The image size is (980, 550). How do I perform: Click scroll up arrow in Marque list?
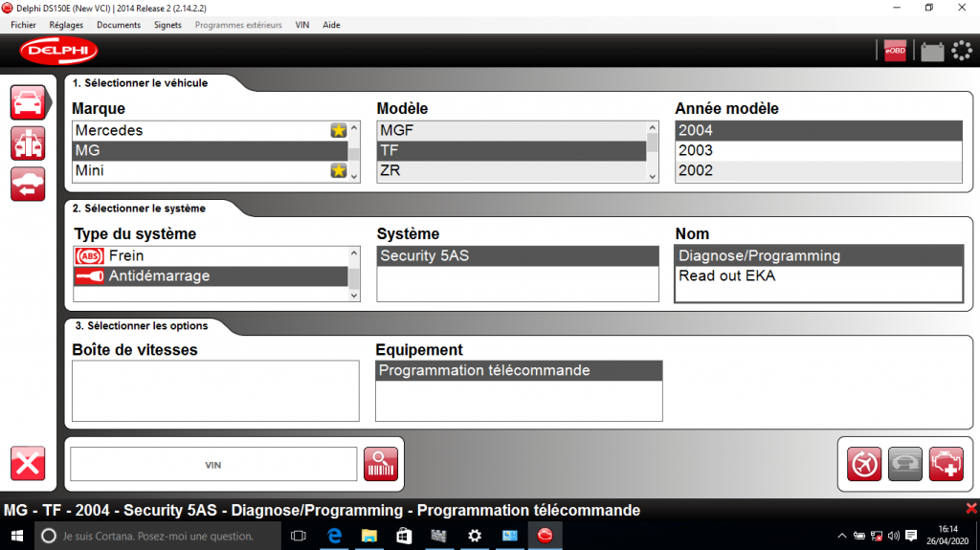[354, 127]
